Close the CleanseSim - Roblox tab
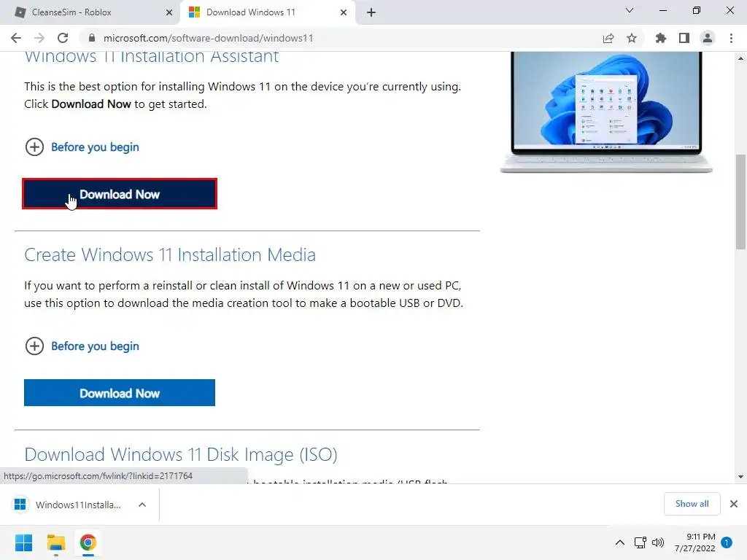 (x=169, y=12)
